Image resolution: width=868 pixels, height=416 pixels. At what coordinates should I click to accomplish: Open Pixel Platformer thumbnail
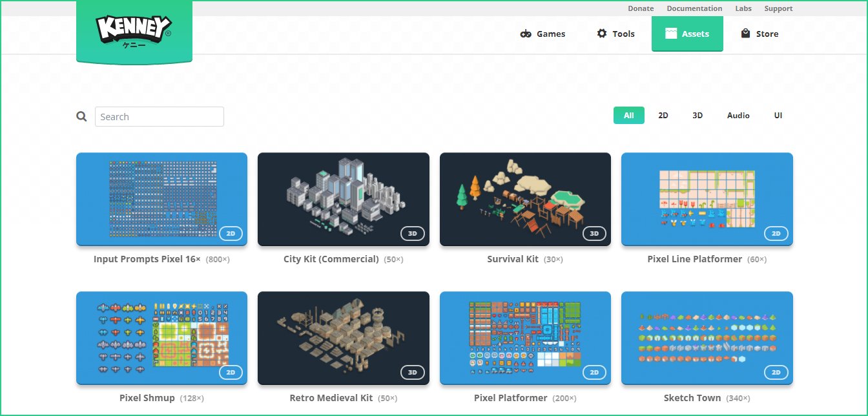point(525,338)
